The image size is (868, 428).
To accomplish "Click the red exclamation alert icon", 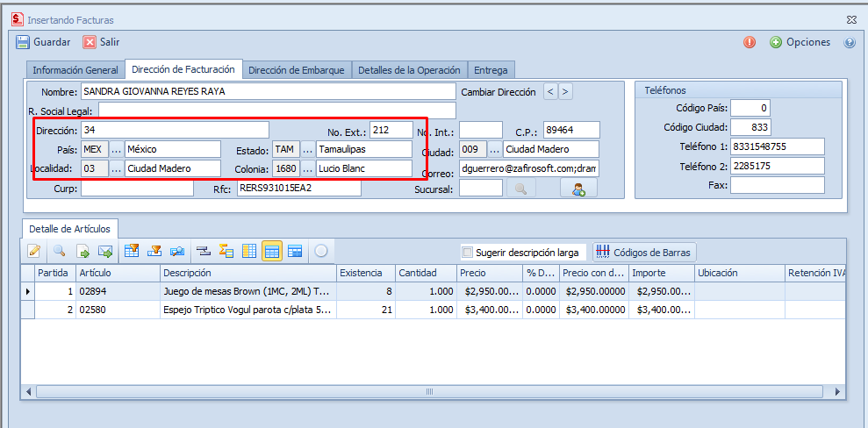I will coord(750,42).
